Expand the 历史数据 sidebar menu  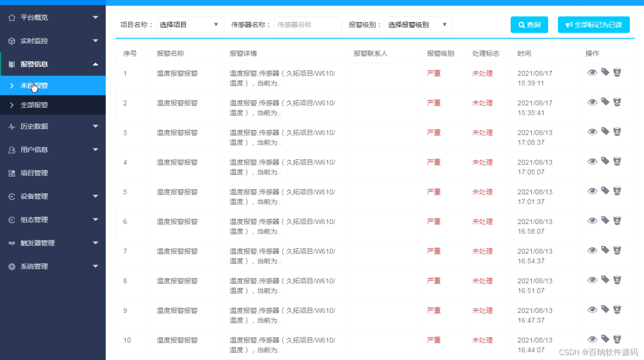[53, 126]
